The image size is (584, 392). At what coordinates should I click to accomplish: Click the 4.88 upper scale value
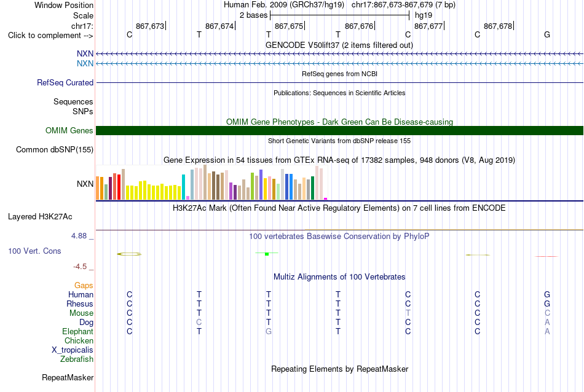click(79, 236)
